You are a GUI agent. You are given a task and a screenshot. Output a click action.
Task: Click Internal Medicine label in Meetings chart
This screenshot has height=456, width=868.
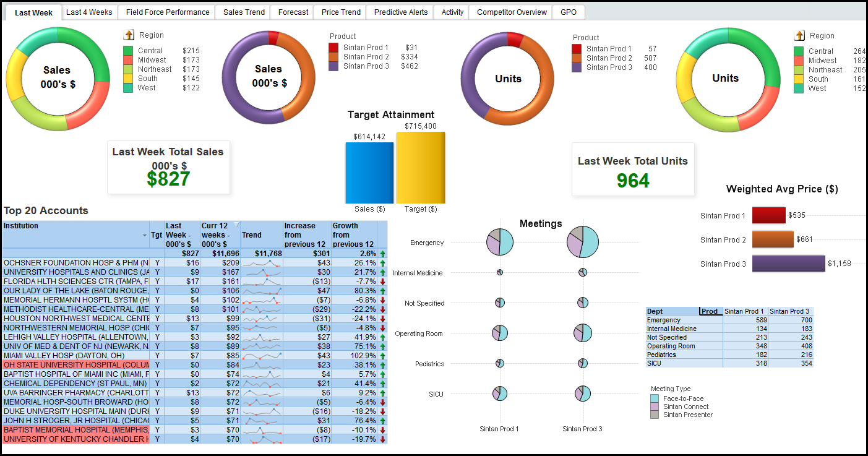(418, 273)
